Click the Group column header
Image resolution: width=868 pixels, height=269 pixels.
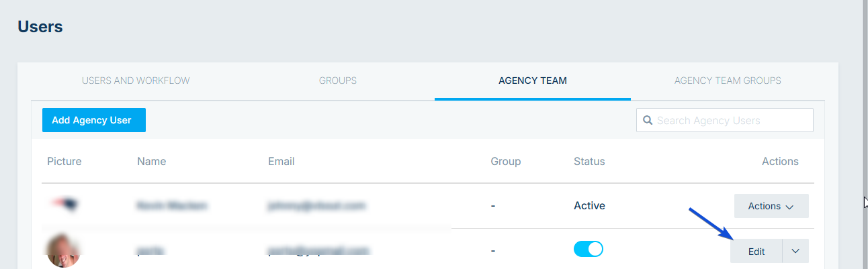point(506,162)
